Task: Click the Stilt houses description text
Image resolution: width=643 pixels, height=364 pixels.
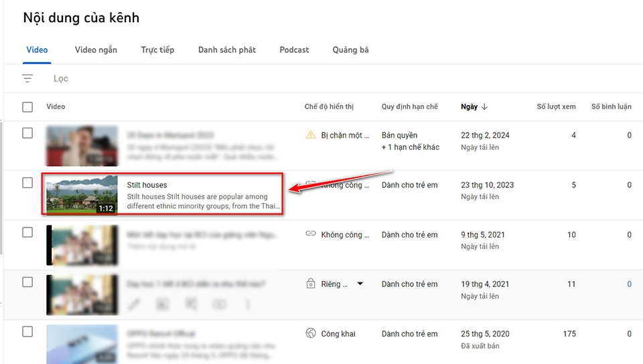Action: click(x=204, y=201)
